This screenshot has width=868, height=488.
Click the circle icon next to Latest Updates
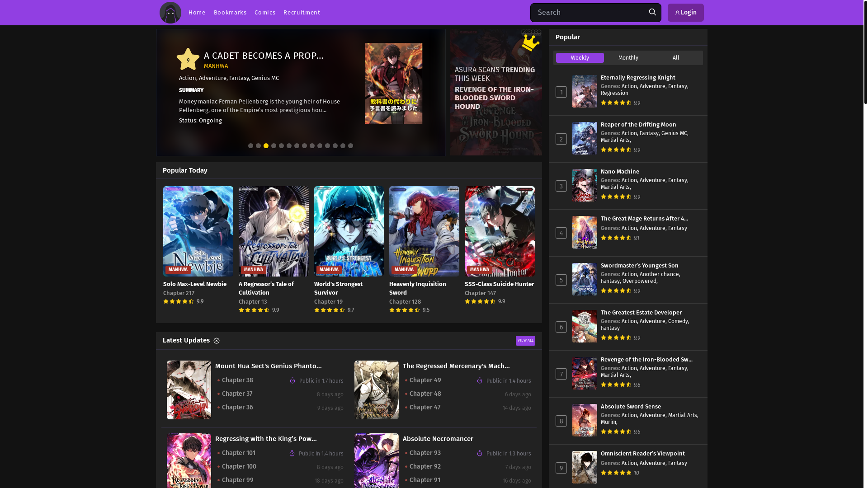click(217, 341)
